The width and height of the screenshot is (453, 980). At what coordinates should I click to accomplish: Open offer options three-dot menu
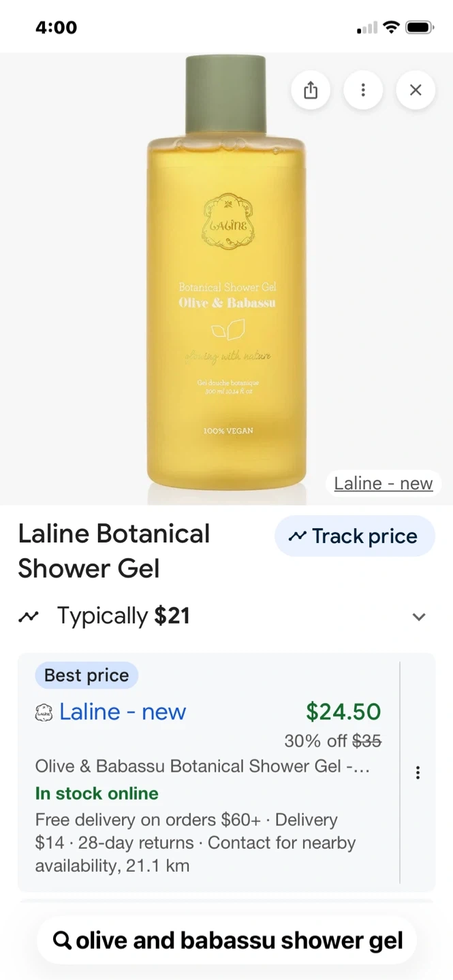[418, 772]
